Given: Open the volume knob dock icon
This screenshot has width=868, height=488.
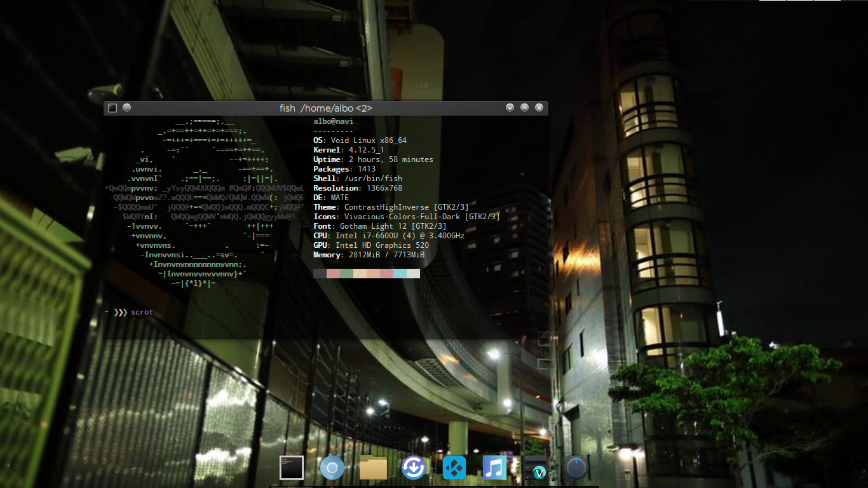Looking at the screenshot, I should point(576,468).
